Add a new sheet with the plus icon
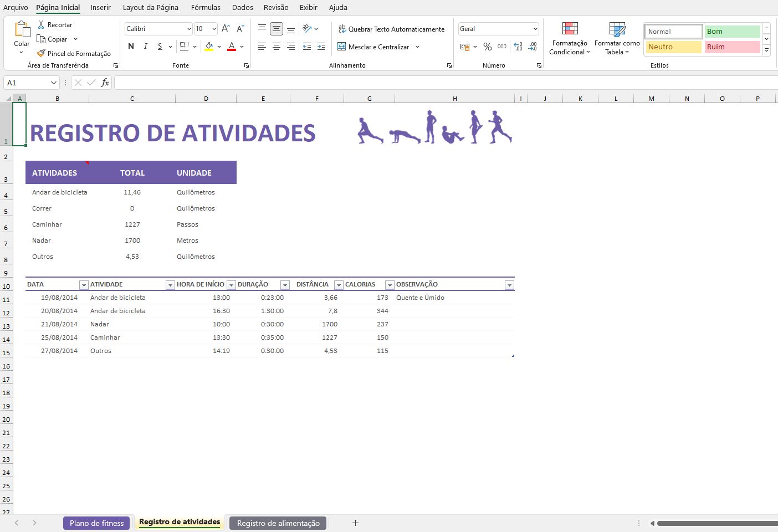This screenshot has width=778, height=532. 355,523
